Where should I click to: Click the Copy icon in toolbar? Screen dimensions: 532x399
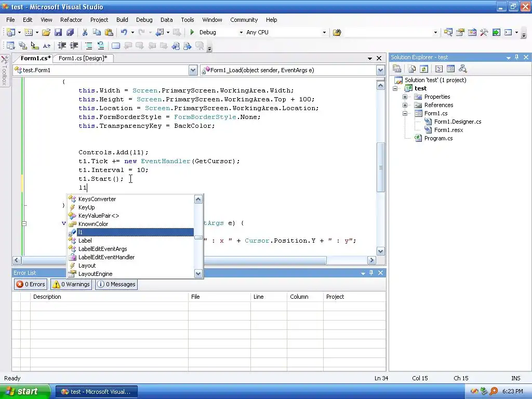coord(97,32)
